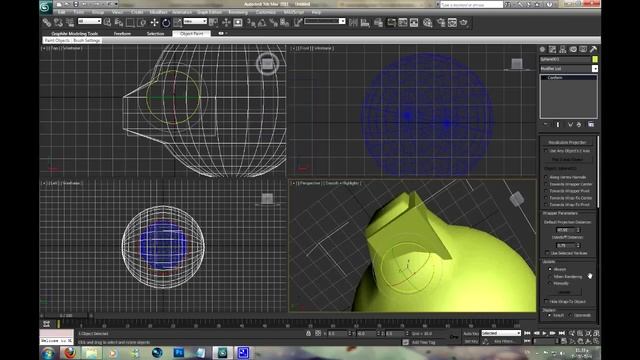Click the Update button in the Update group
Viewport: 640px width, 360px height.
tap(565, 292)
